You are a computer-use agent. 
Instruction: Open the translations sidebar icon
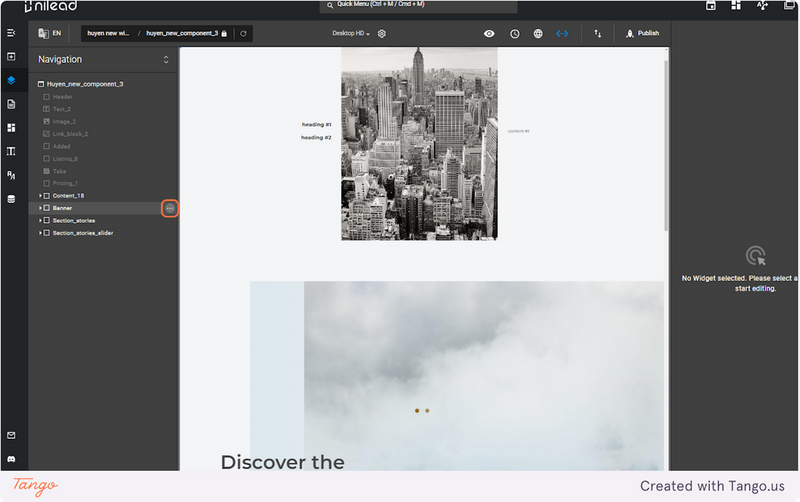[11, 175]
